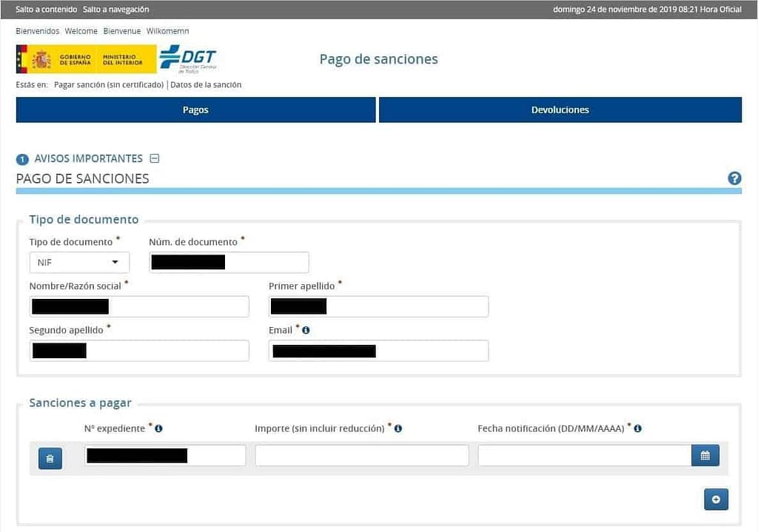Screen dimensions: 758x532
Task: Click the date and Hora Oficial text
Action: tap(647, 9)
